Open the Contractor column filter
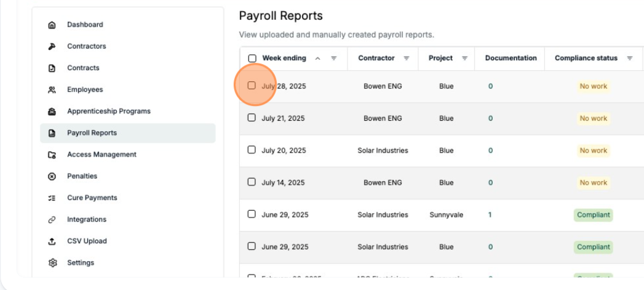This screenshot has width=644, height=290. click(406, 58)
